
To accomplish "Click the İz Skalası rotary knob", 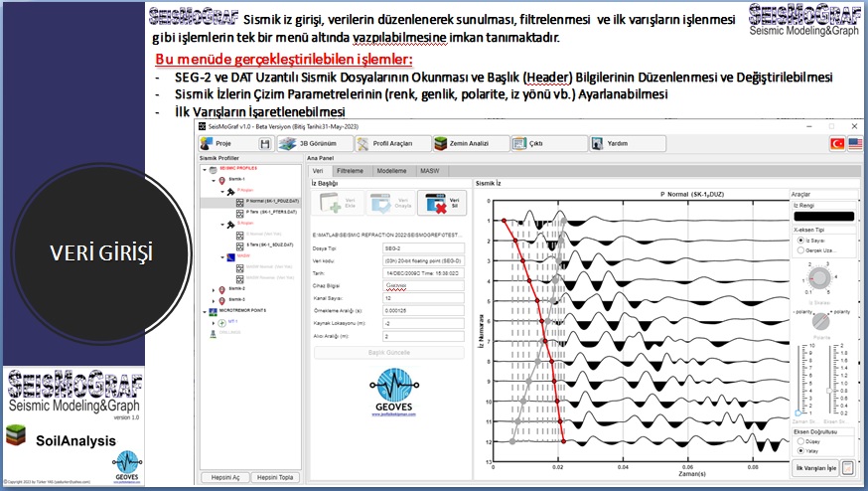I will [x=819, y=278].
